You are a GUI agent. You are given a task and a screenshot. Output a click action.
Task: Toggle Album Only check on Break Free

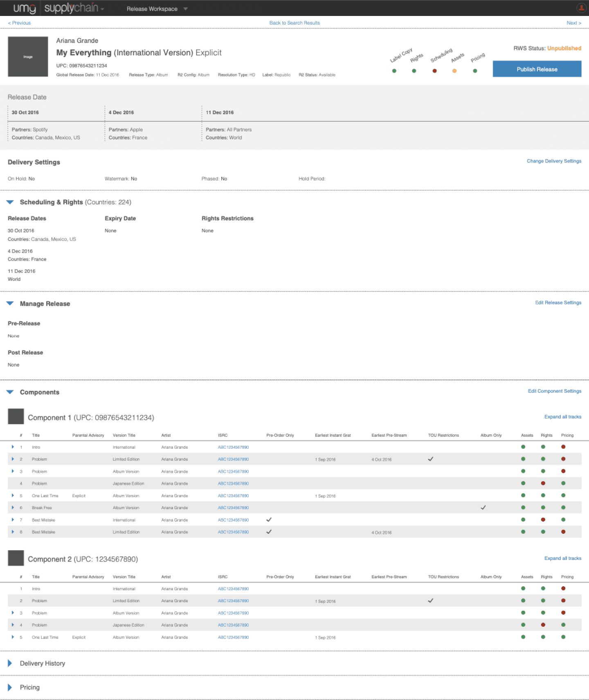[483, 507]
